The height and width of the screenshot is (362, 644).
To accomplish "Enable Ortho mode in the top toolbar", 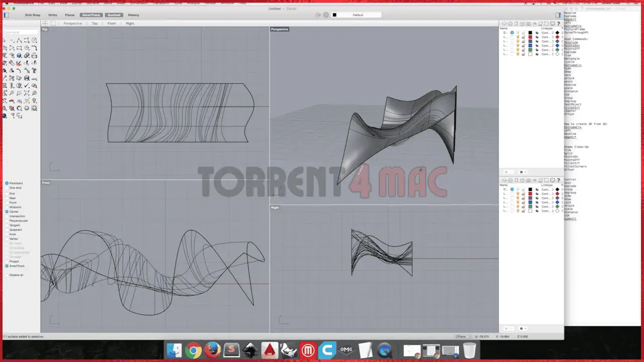I will tap(52, 15).
